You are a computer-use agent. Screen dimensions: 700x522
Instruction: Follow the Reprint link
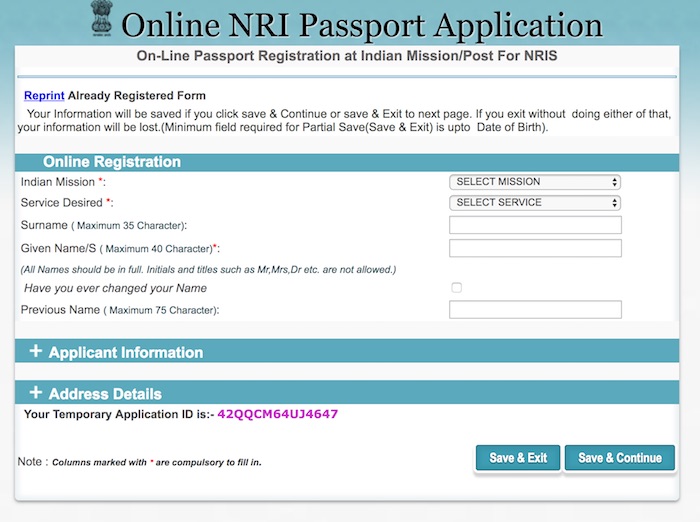pyautogui.click(x=44, y=96)
